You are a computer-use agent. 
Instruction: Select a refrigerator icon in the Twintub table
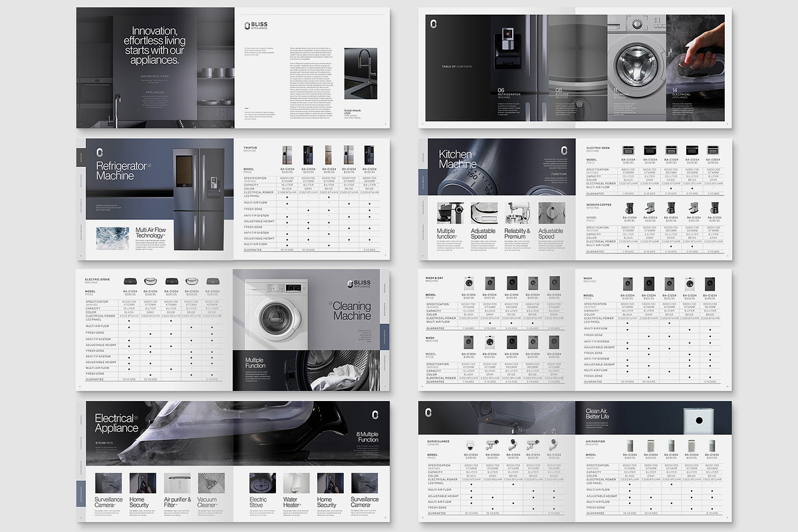click(x=287, y=155)
